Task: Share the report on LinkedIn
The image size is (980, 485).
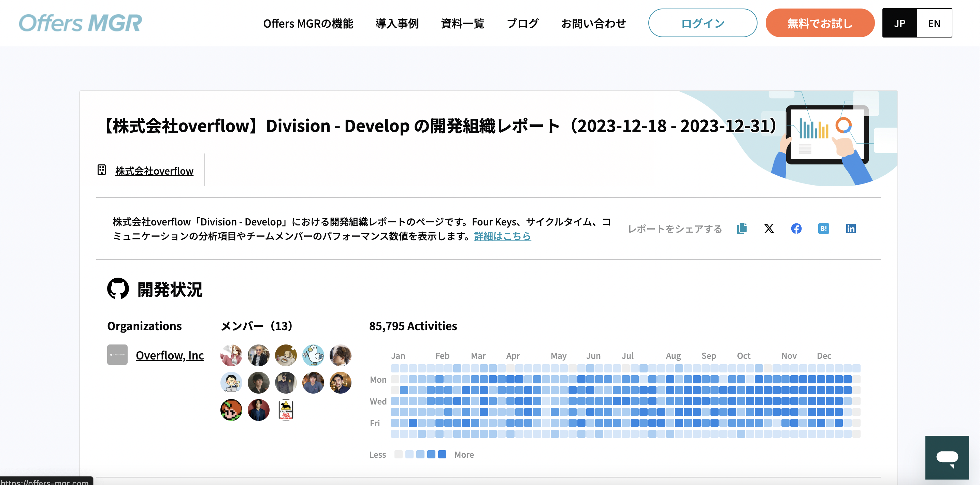Action: pos(851,228)
